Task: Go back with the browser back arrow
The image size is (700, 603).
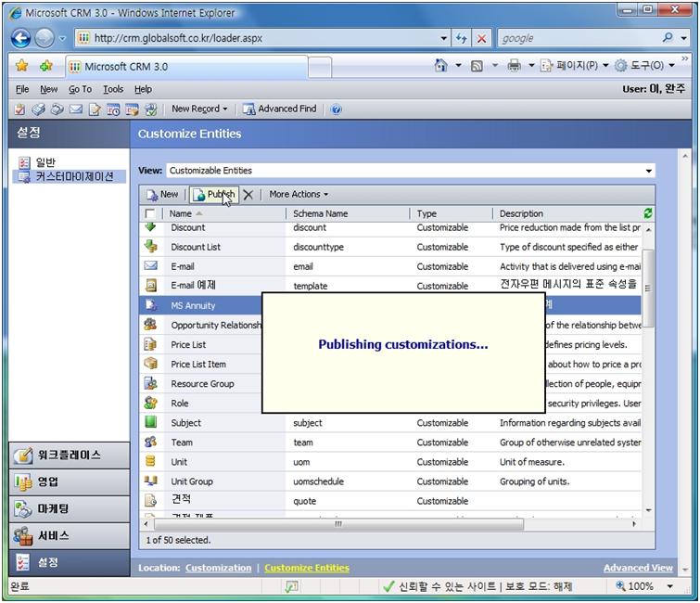Action: [x=20, y=38]
